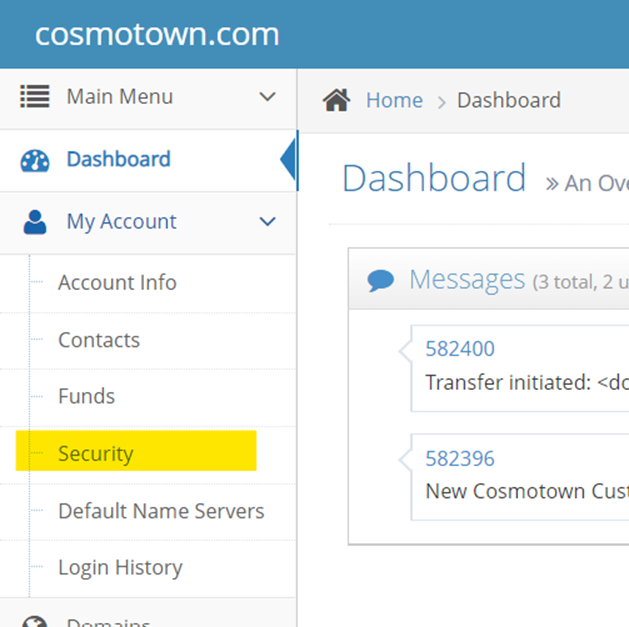Select Default Name Servers
The height and width of the screenshot is (627, 629).
(161, 511)
